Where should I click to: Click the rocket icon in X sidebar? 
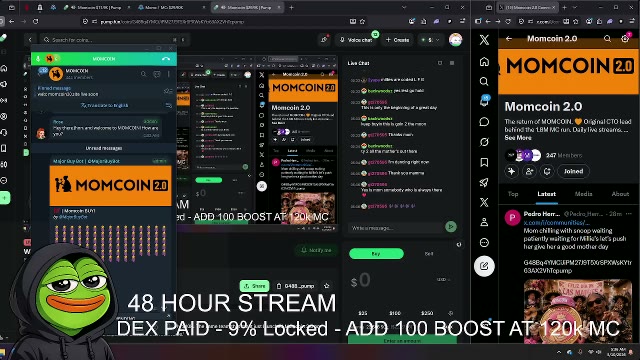click(484, 182)
